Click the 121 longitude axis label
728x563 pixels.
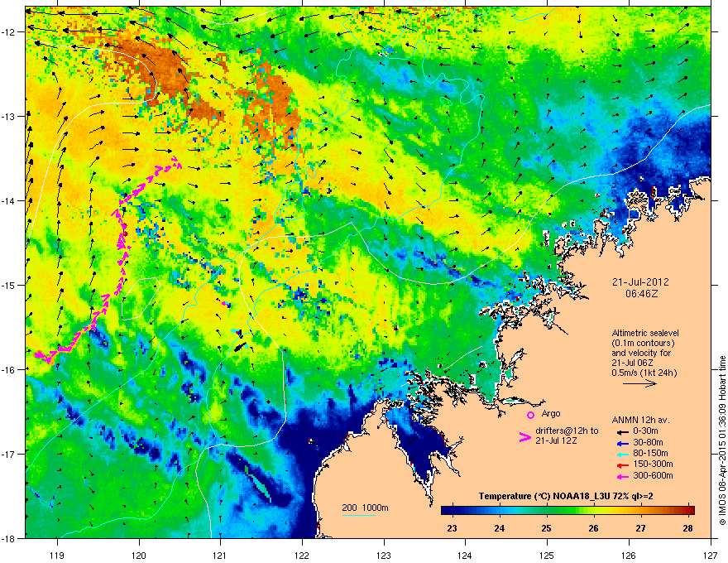pyautogui.click(x=220, y=555)
